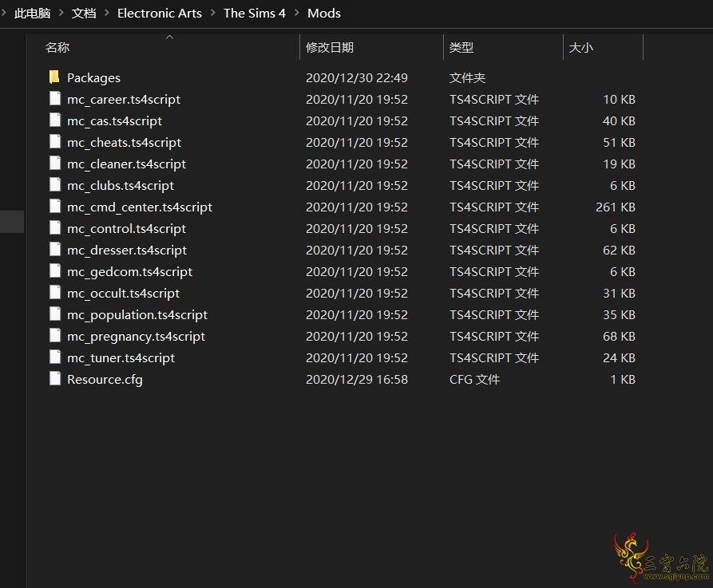Select mc_occult.ts4script file name
Screen dimensions: 713x588
123,293
